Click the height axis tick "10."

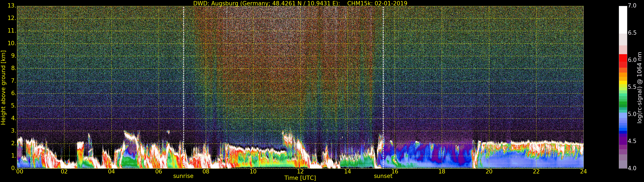[12, 43]
